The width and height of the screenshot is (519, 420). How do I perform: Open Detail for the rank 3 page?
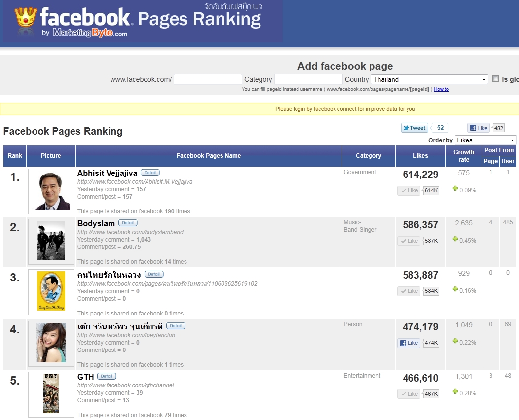[x=154, y=274]
